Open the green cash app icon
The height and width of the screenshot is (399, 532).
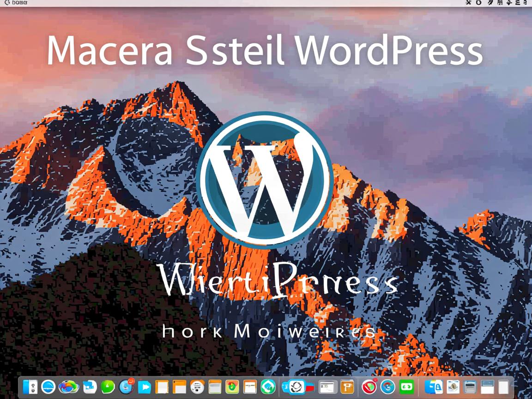pyautogui.click(x=405, y=387)
